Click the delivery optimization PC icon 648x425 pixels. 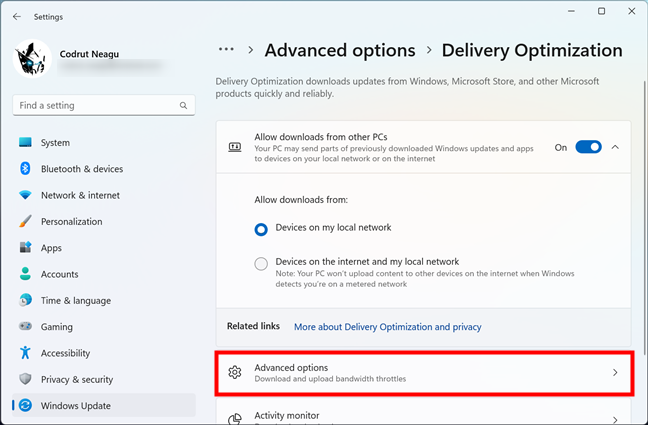(235, 147)
